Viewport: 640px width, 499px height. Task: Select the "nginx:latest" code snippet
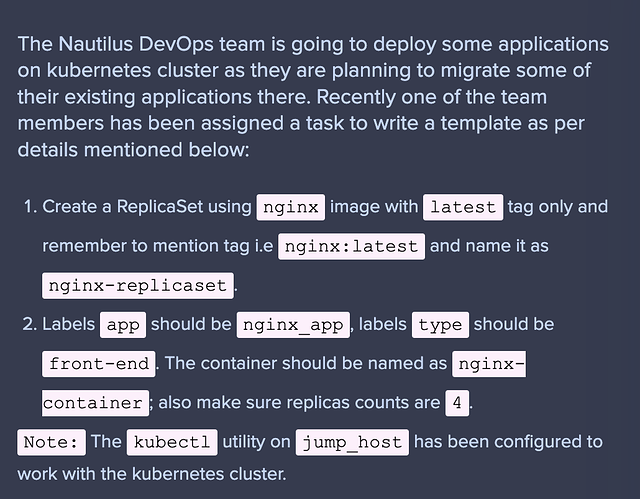(x=352, y=246)
